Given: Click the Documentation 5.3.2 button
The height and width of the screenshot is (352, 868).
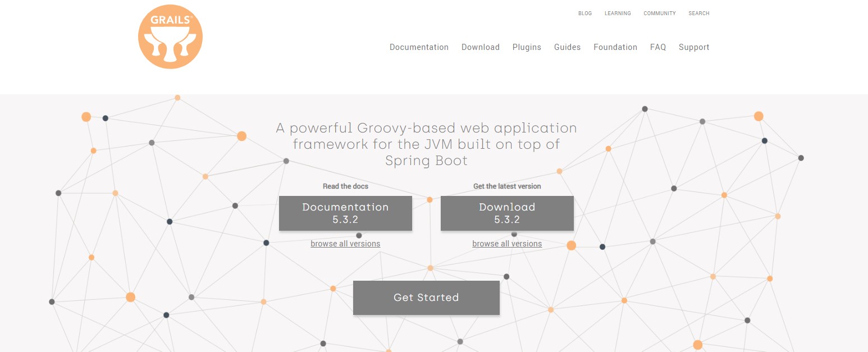Looking at the screenshot, I should pos(345,213).
